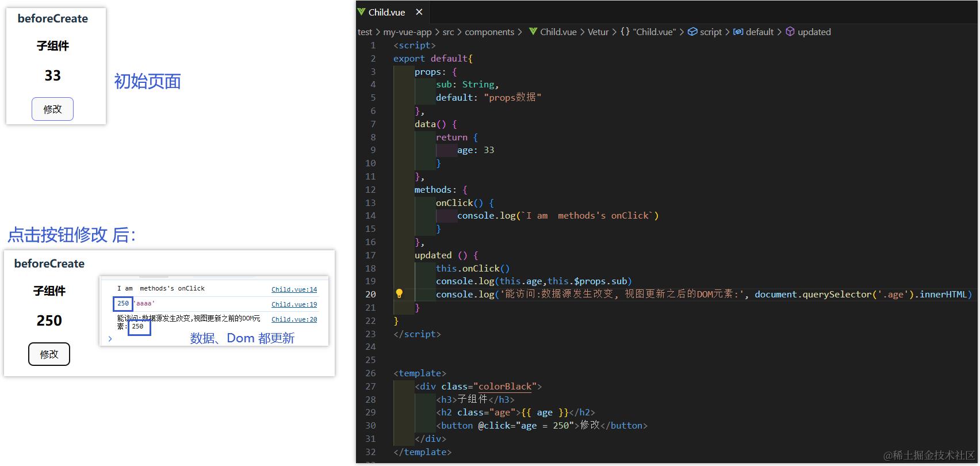Click the button @click="age = 250" code line
980x466 pixels.
click(x=542, y=426)
